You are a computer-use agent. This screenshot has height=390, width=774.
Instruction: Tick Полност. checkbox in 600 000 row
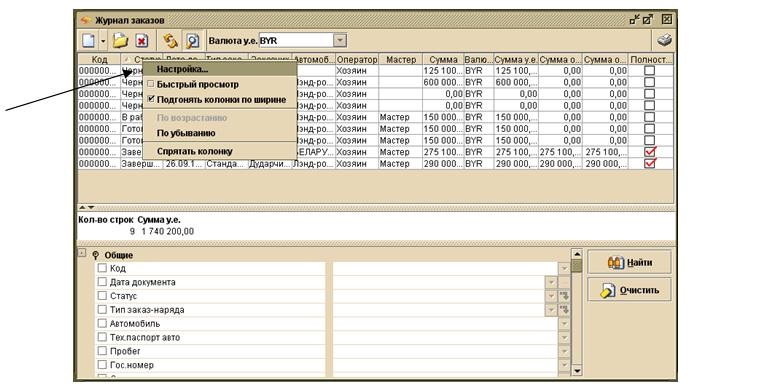pyautogui.click(x=650, y=82)
